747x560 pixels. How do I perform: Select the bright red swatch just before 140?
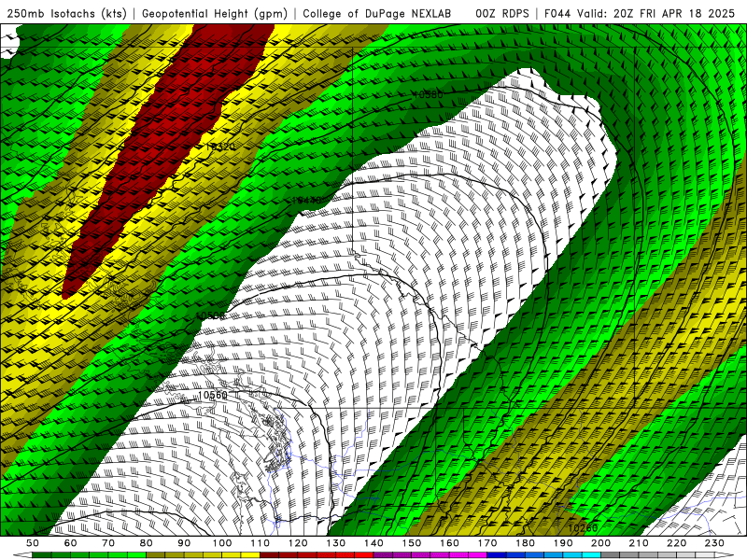364,555
